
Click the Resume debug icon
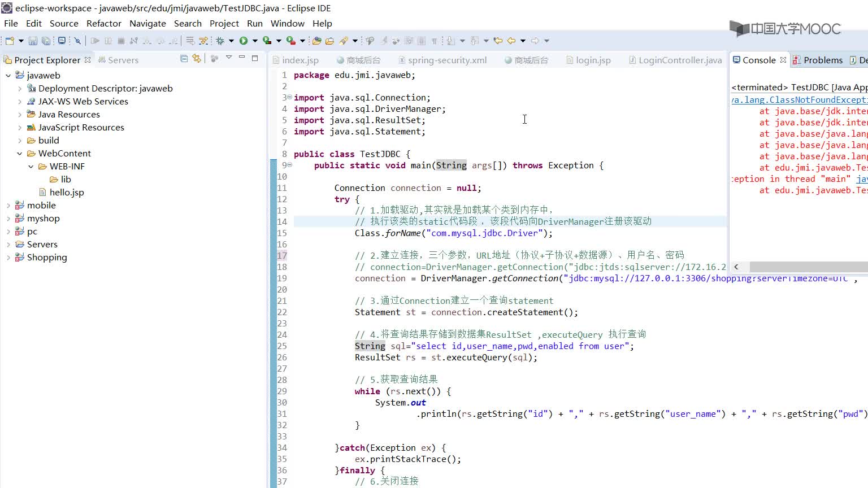click(x=95, y=41)
